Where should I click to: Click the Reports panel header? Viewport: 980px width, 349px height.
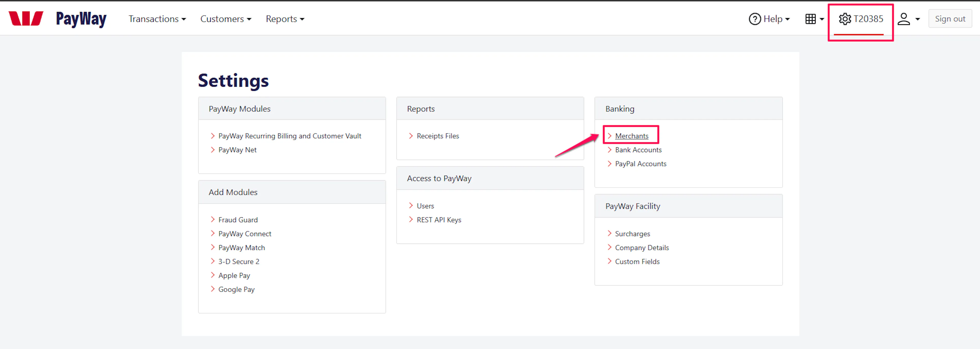[490, 109]
